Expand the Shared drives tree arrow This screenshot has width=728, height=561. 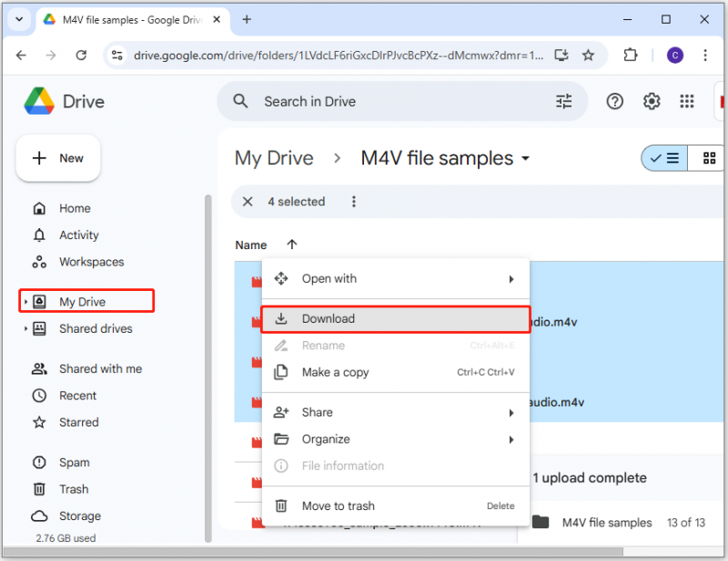point(26,328)
